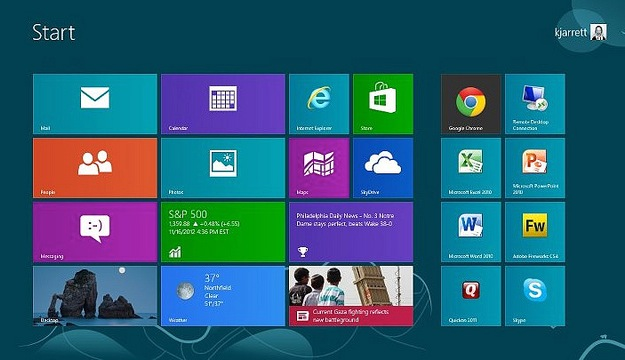Image resolution: width=625 pixels, height=360 pixels.
Task: Open the Photos tile
Action: click(x=223, y=168)
